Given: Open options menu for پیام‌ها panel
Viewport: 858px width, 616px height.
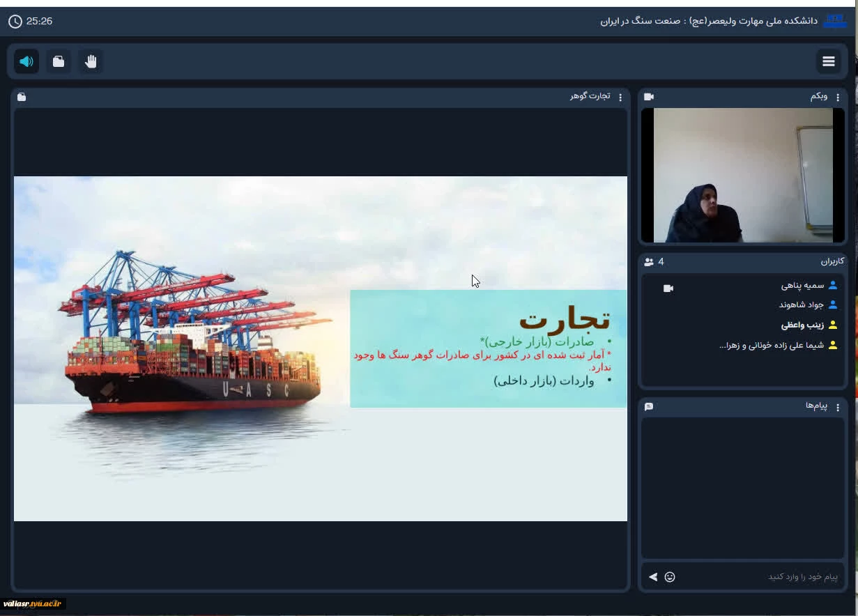Looking at the screenshot, I should pos(838,407).
